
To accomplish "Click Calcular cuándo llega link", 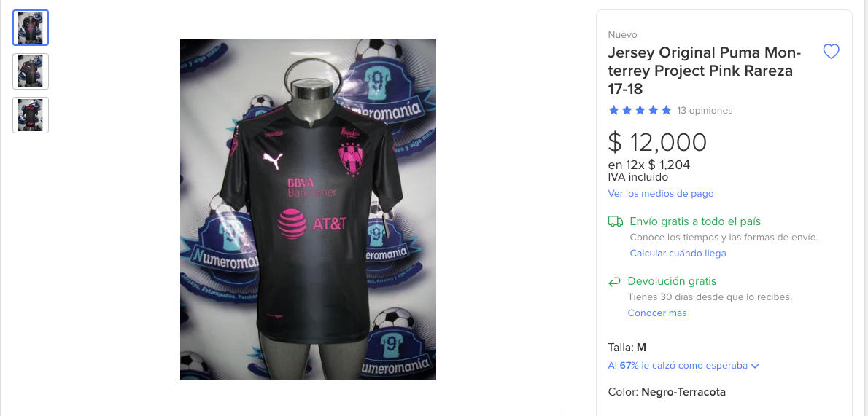I will click(678, 254).
